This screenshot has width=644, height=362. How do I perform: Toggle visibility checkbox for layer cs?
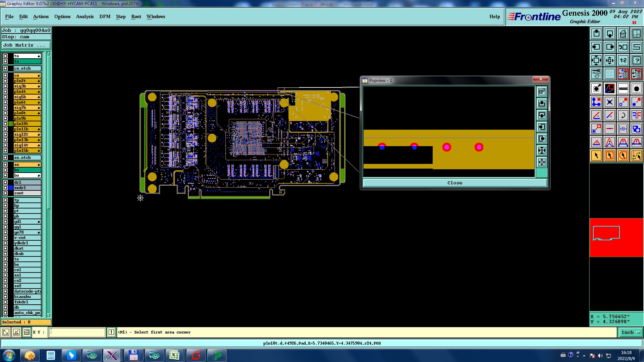click(x=5, y=75)
